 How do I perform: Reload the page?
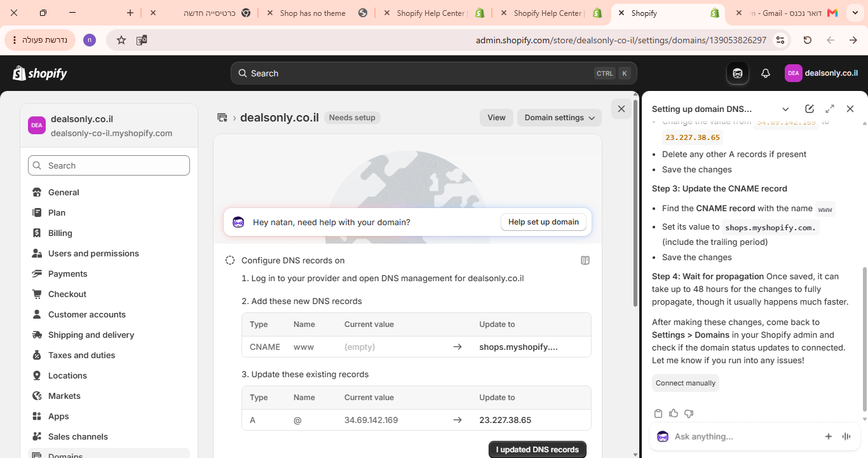pos(808,40)
